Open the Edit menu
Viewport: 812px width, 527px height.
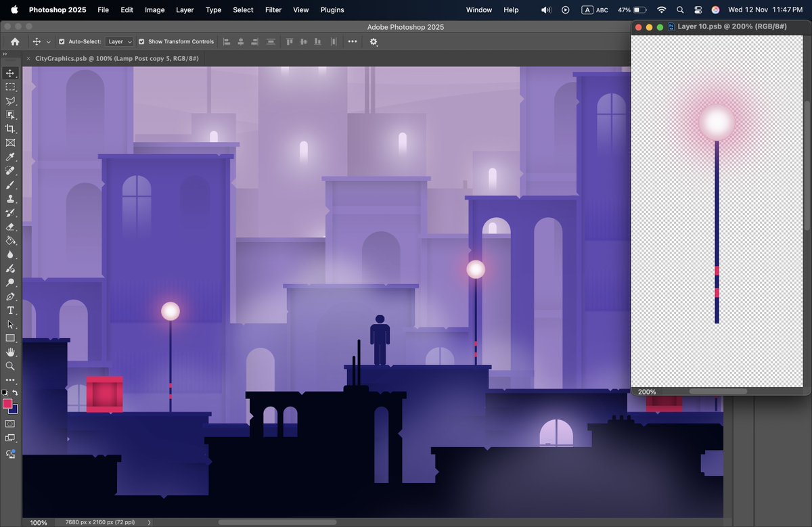tap(127, 9)
